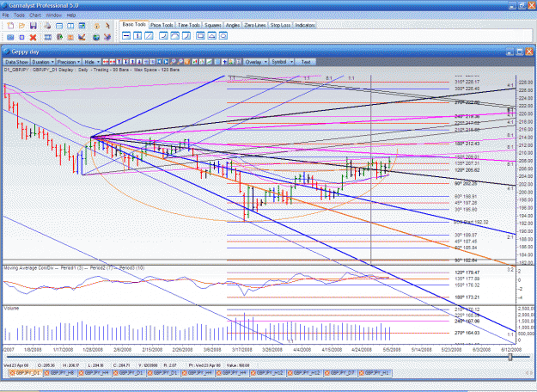The height and width of the screenshot is (392, 537).
Task: Click the Text button in chart toolbar
Action: tap(306, 62)
